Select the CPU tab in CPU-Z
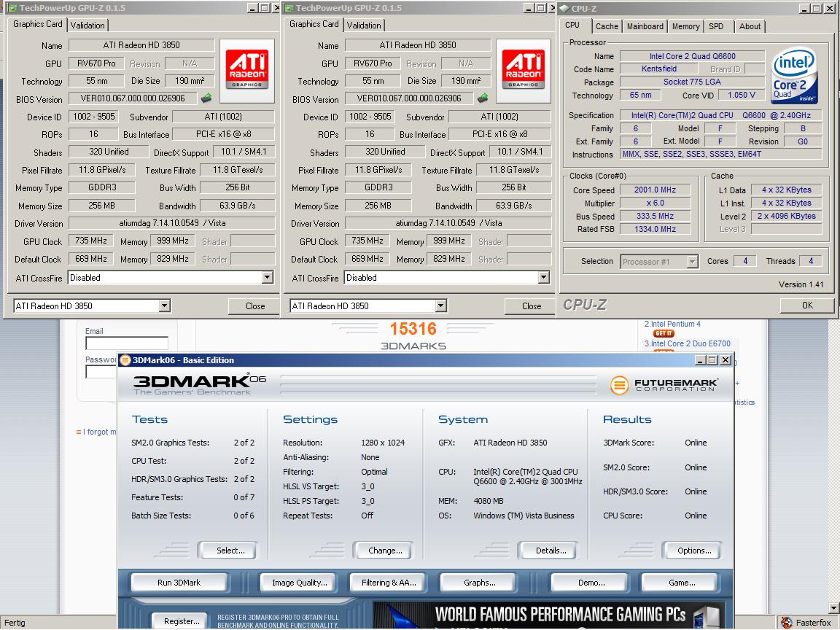Image resolution: width=840 pixels, height=630 pixels. point(572,26)
